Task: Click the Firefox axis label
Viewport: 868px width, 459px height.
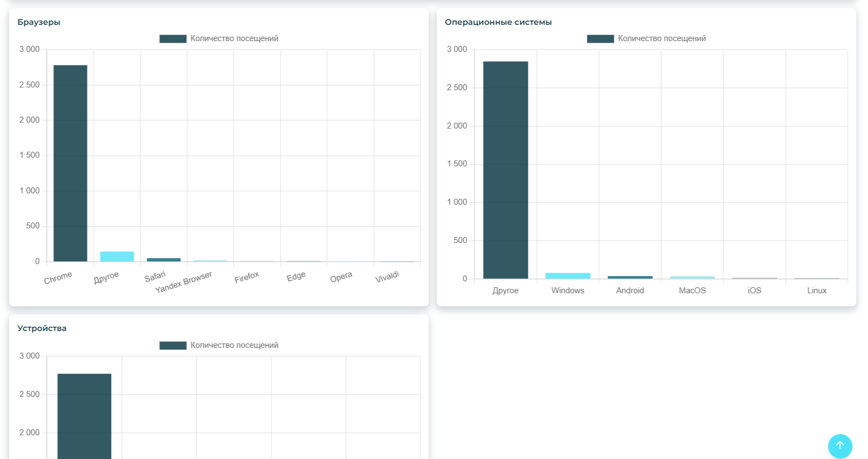Action: (247, 278)
